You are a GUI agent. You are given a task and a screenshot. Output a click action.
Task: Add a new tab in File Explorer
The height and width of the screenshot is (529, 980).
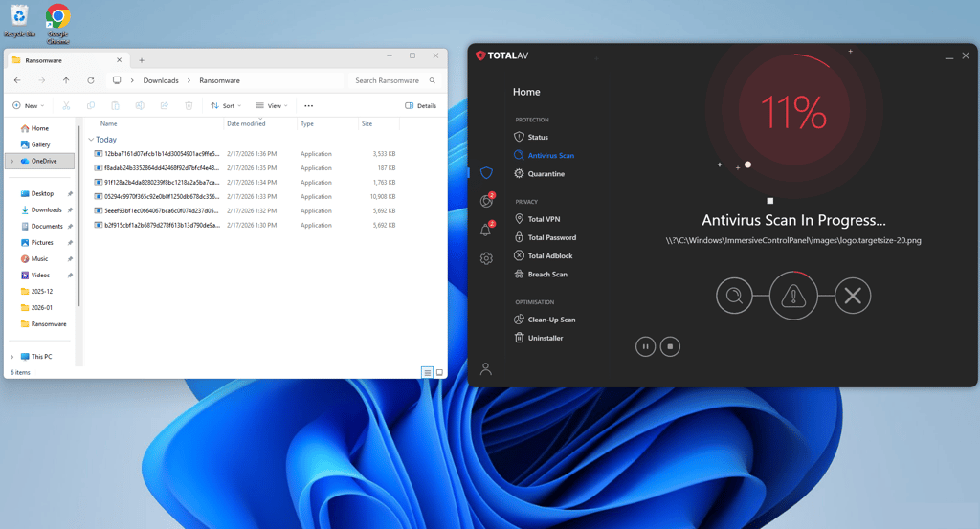click(x=142, y=60)
